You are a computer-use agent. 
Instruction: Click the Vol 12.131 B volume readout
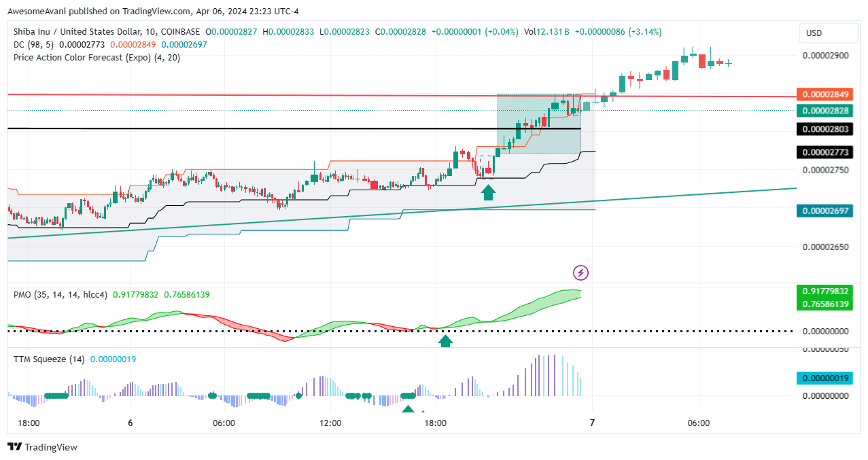tap(546, 31)
